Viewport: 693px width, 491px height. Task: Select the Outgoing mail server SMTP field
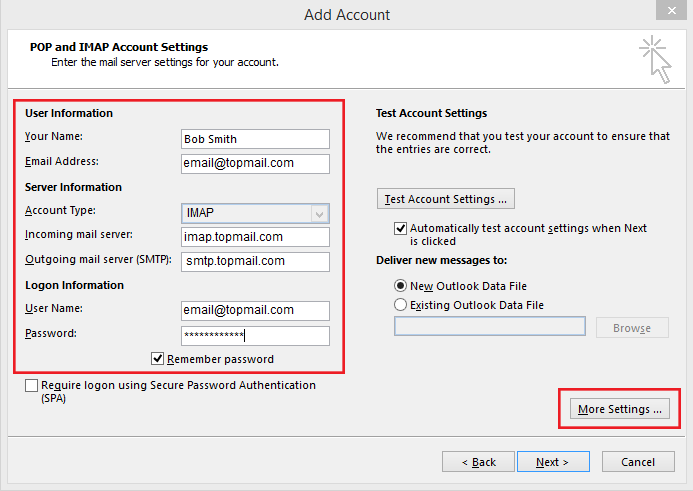[x=255, y=262]
